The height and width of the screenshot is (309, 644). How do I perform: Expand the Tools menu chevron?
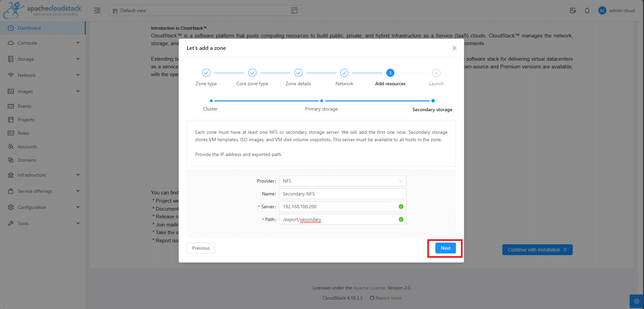[x=78, y=223]
